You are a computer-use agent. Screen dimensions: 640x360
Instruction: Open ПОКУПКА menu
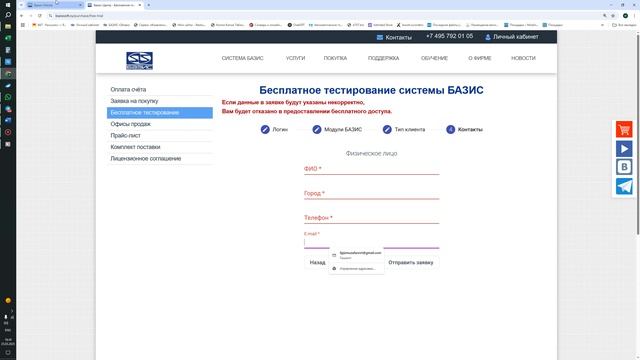335,58
